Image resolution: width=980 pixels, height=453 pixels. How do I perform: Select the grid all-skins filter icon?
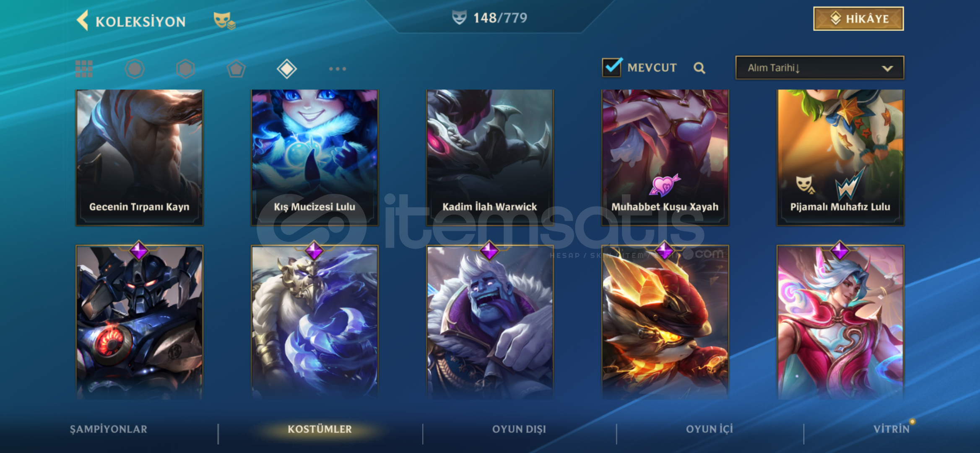pos(84,69)
